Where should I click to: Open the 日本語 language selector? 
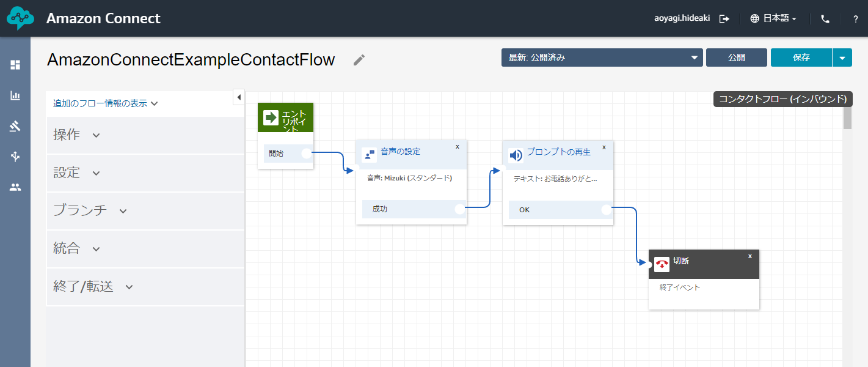point(773,18)
